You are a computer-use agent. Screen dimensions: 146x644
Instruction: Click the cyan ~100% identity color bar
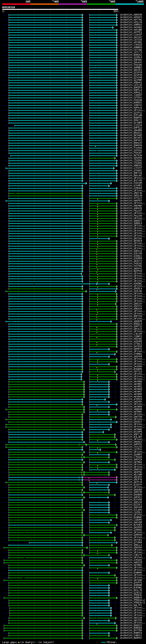point(130,4)
